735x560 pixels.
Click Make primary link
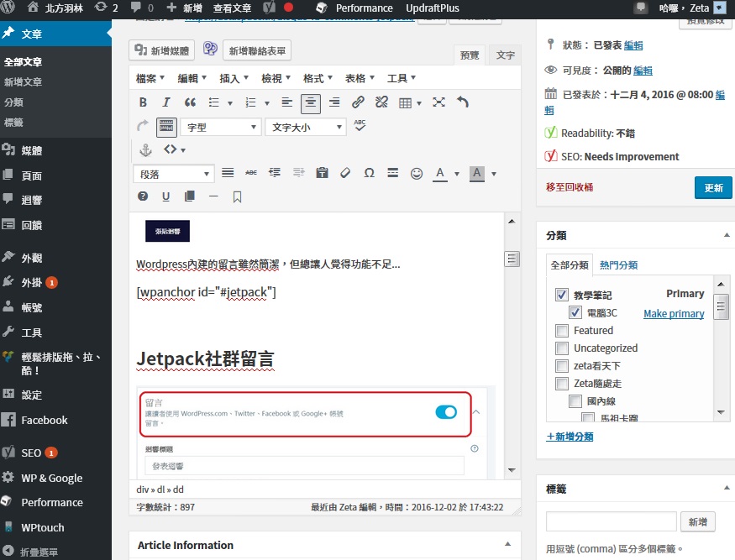pyautogui.click(x=674, y=313)
